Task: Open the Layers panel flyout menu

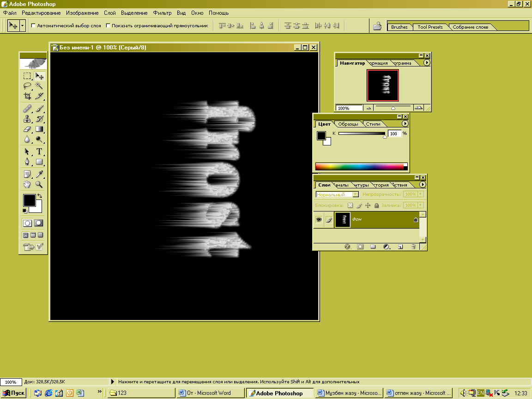Action: tap(423, 185)
